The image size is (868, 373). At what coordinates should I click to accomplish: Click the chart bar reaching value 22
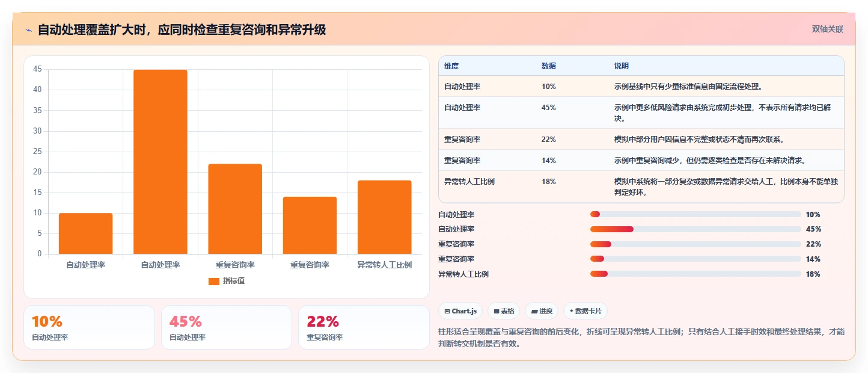point(235,209)
